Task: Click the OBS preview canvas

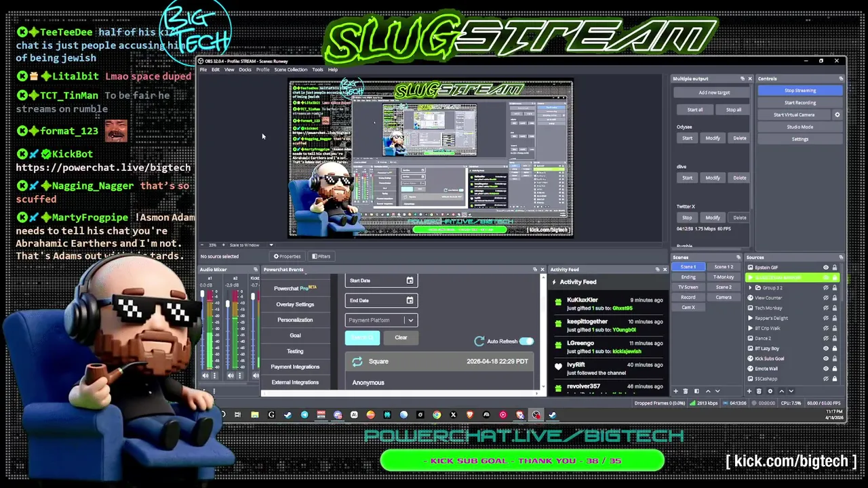Action: pos(431,159)
